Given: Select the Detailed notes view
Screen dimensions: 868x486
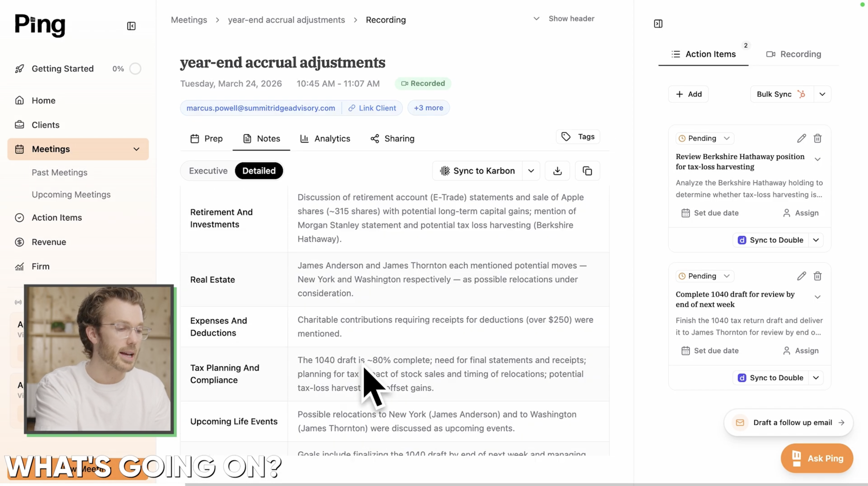Looking at the screenshot, I should pos(259,171).
